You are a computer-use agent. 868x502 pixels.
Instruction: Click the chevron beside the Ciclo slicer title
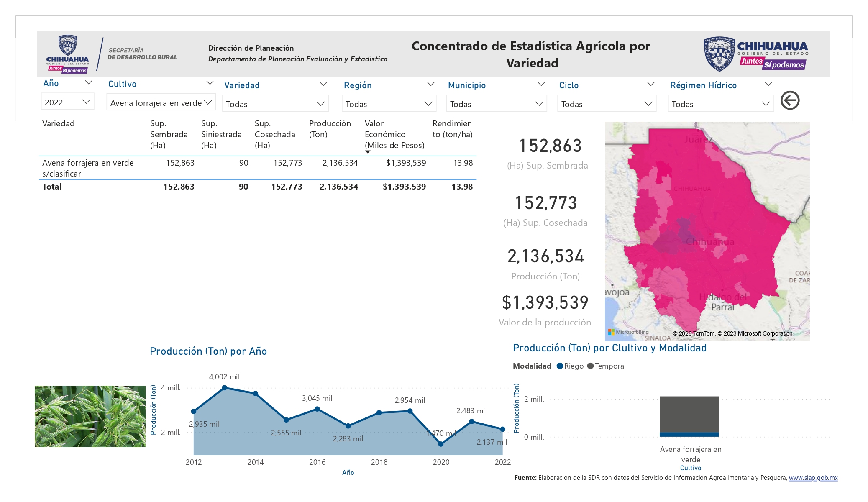650,84
